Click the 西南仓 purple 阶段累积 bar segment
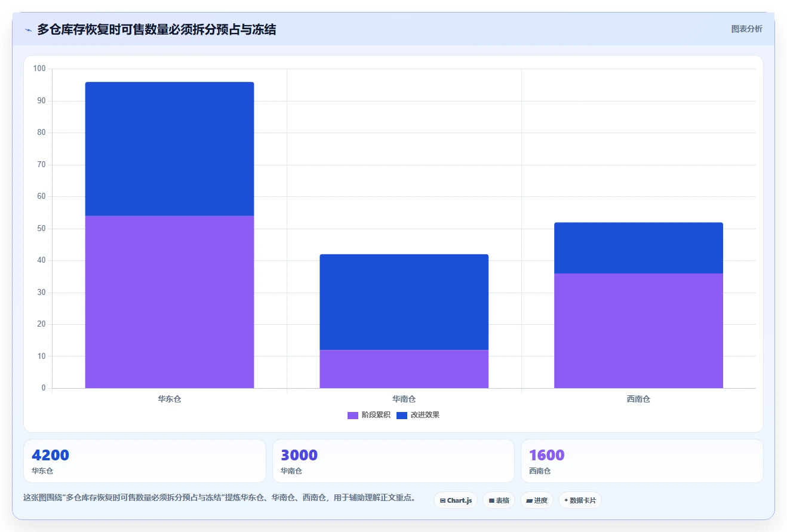The height and width of the screenshot is (532, 787). point(638,331)
